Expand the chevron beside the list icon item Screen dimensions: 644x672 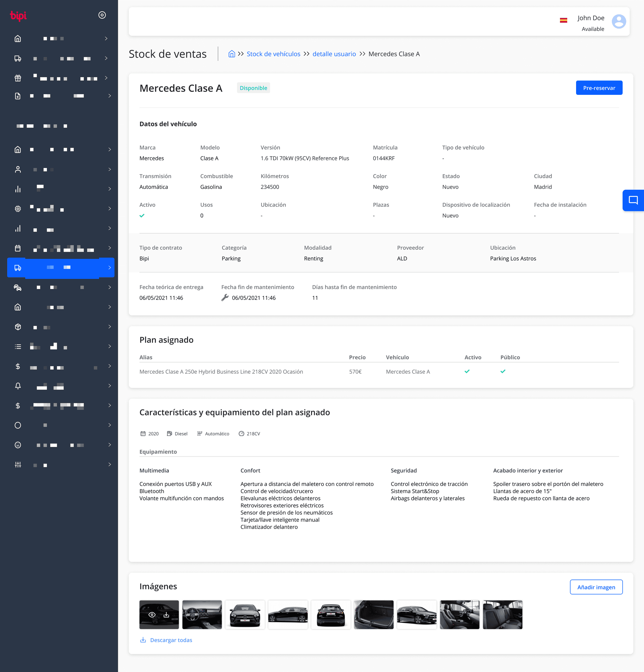pyautogui.click(x=110, y=346)
